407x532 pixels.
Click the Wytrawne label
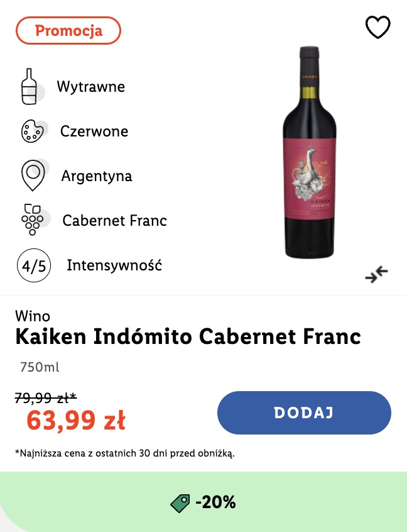tap(91, 87)
